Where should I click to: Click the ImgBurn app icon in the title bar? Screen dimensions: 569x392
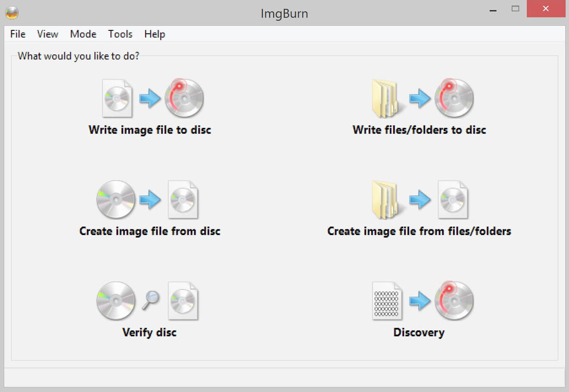[12, 13]
